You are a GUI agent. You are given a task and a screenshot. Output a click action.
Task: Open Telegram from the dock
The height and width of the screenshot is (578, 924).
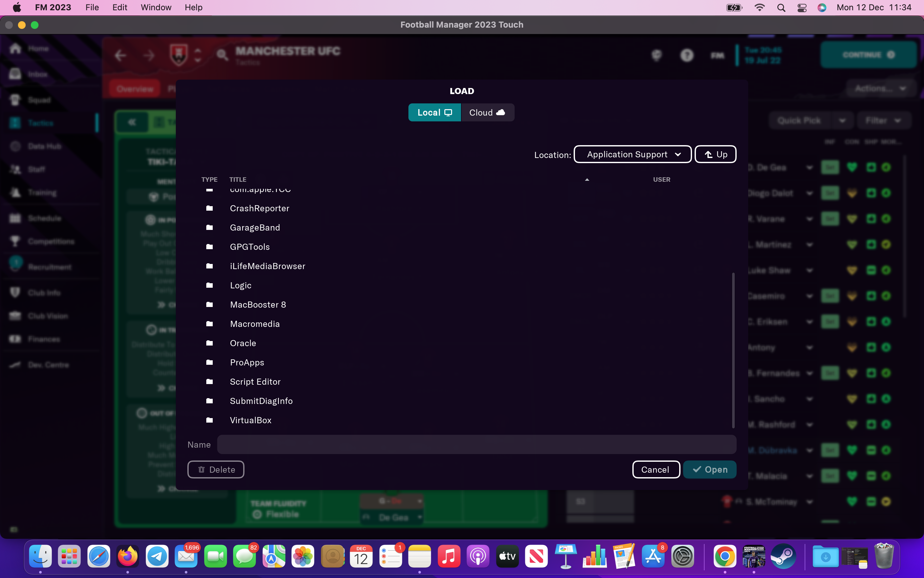(157, 556)
